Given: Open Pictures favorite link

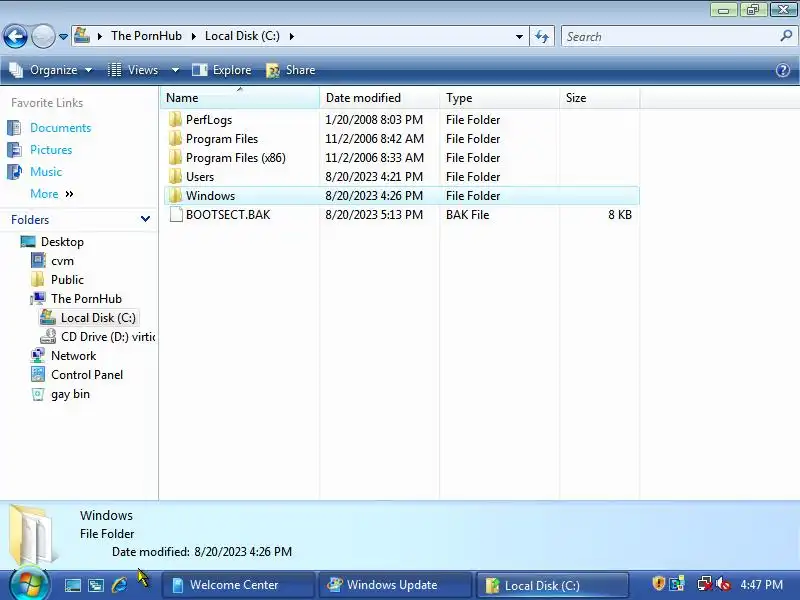Looking at the screenshot, I should tap(51, 149).
